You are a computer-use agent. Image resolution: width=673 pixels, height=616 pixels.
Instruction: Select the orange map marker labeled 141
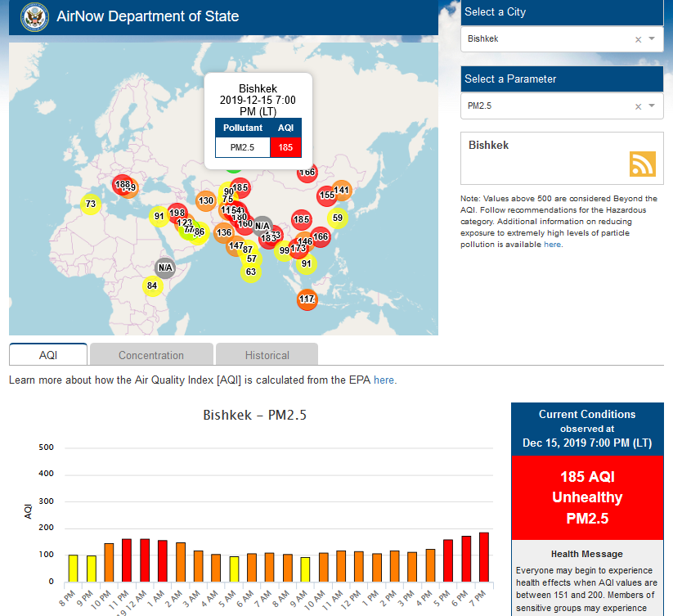(342, 191)
